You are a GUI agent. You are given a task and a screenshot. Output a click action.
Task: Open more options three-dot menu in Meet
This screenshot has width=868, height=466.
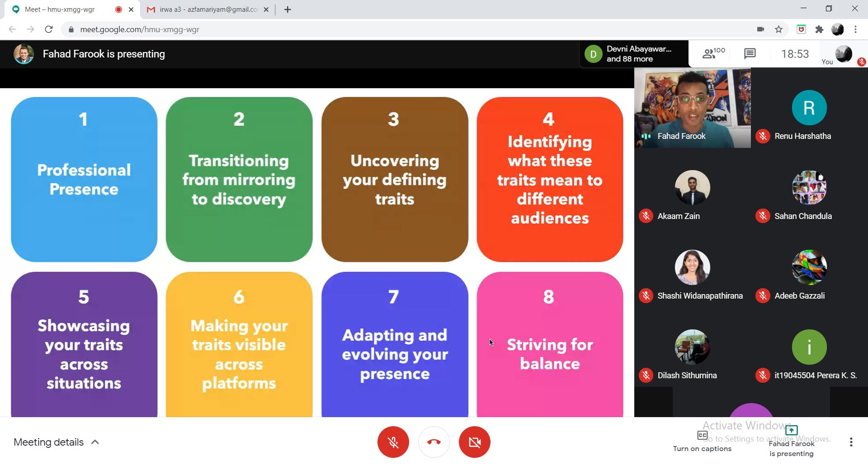(851, 442)
